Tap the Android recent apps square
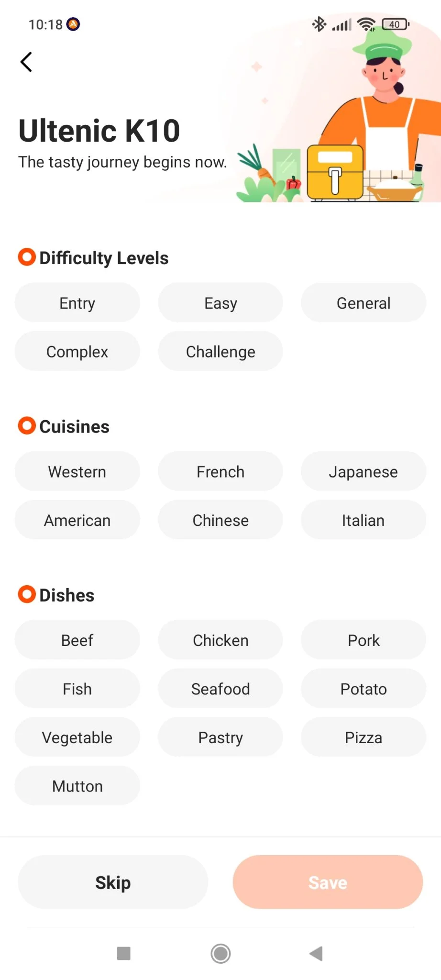Viewport: 441px width, 980px height. [124, 953]
